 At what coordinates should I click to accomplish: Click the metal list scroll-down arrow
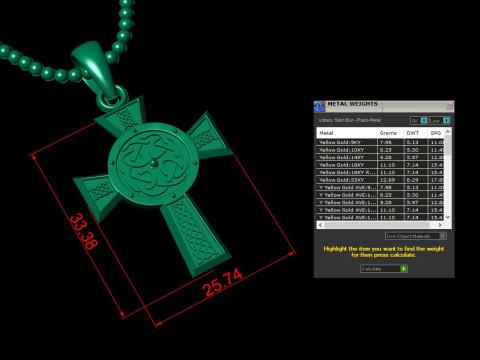coord(448,217)
